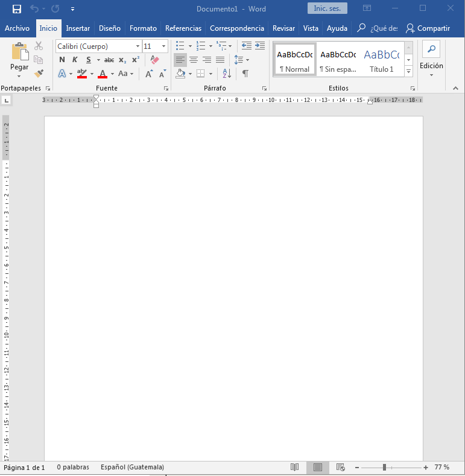465x476 pixels.
Task: Open the Párrafo dialog launcher
Action: click(x=264, y=88)
